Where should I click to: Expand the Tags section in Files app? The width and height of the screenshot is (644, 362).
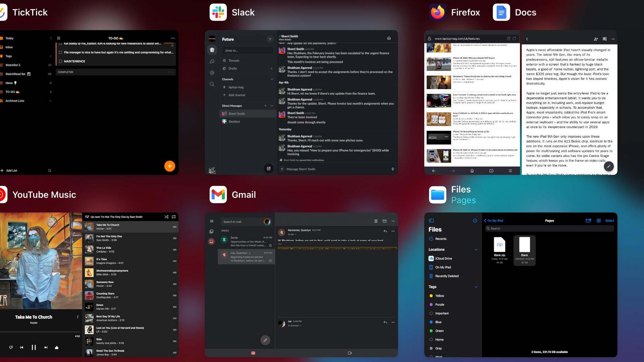click(x=477, y=287)
